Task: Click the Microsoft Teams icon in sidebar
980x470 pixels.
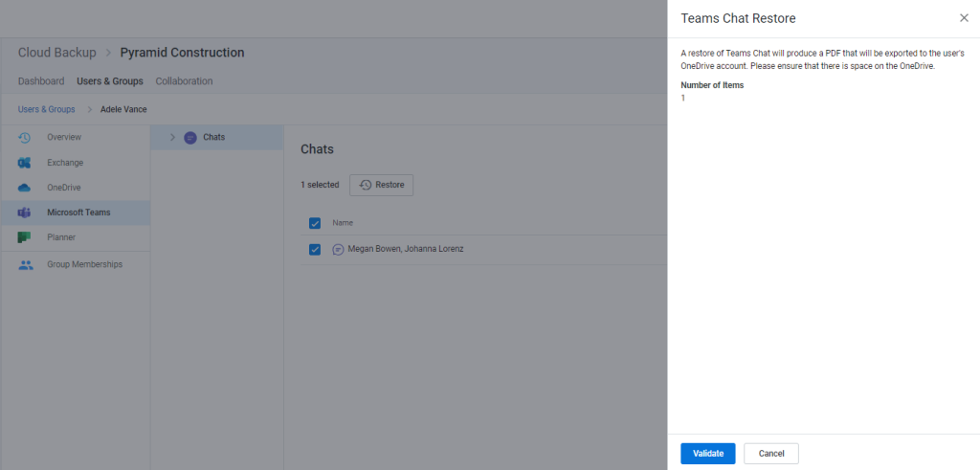Action: point(24,213)
